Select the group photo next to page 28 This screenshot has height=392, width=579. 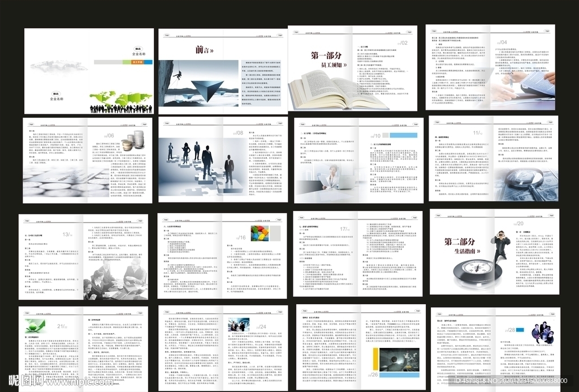542,332
